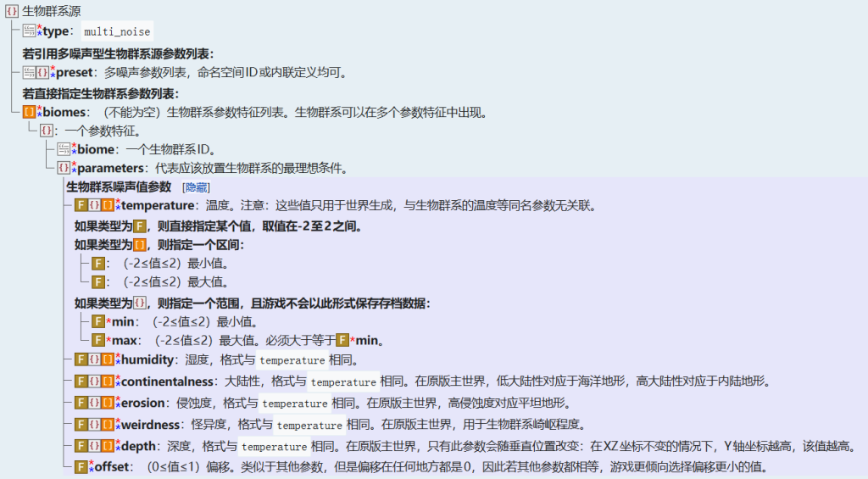Click the list icon in the humidity row
Image resolution: width=868 pixels, height=479 pixels.
click(107, 360)
